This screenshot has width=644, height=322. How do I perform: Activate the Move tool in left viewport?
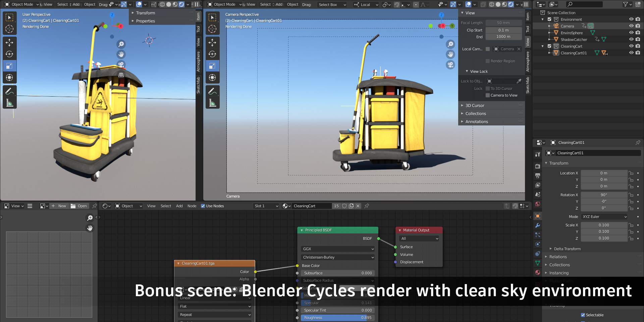pyautogui.click(x=9, y=42)
